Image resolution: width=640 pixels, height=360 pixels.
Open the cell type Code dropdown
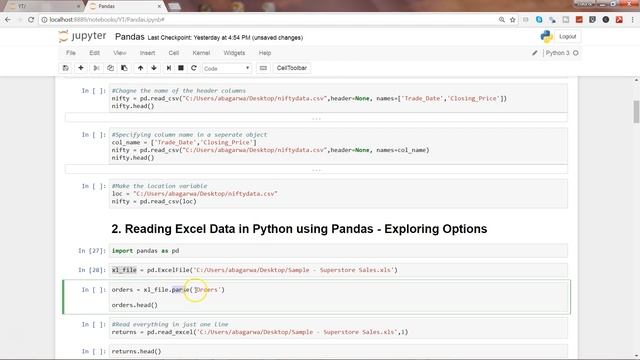227,69
